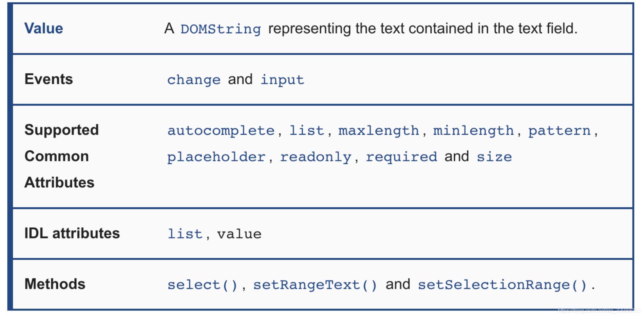Open the DOMString link
644x317 pixels.
click(x=221, y=29)
